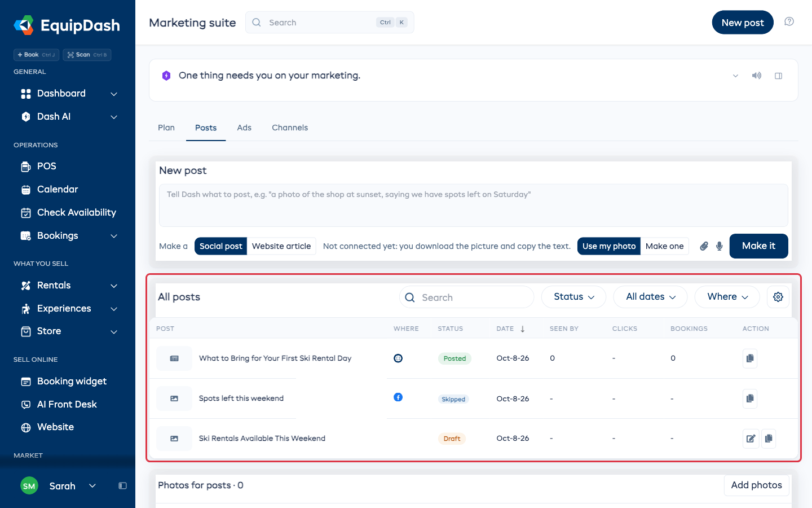812x508 pixels.
Task: Click the speaker icon in the marketing banner
Action: point(757,76)
